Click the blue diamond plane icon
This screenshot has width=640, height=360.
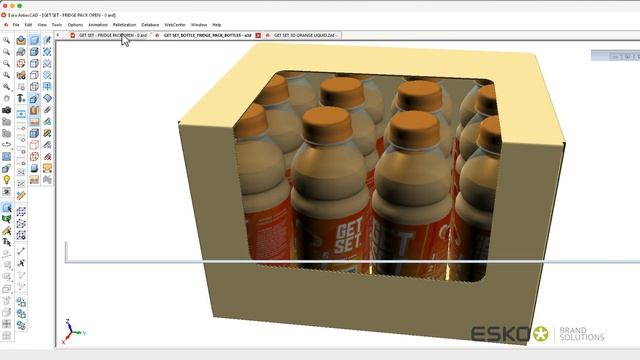(47, 98)
